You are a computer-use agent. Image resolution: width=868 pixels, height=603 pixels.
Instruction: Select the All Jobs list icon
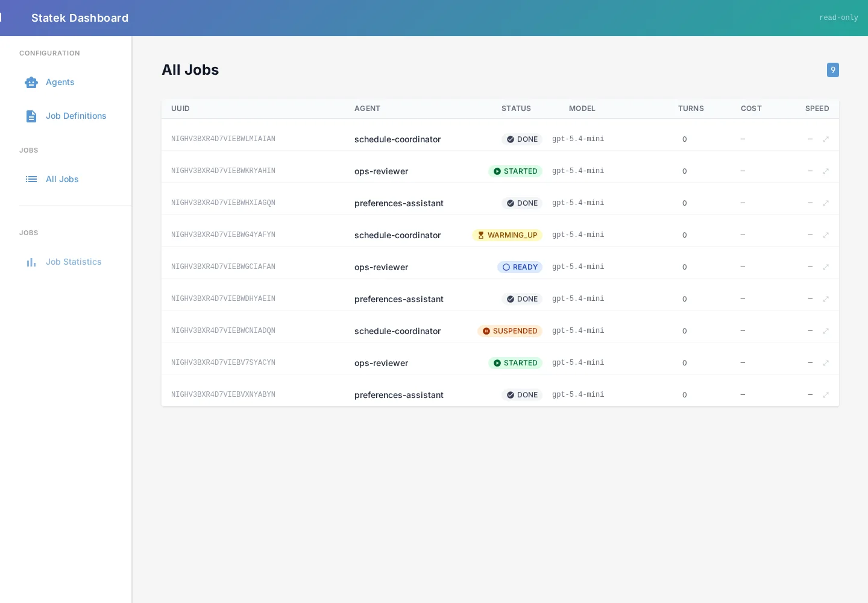31,179
